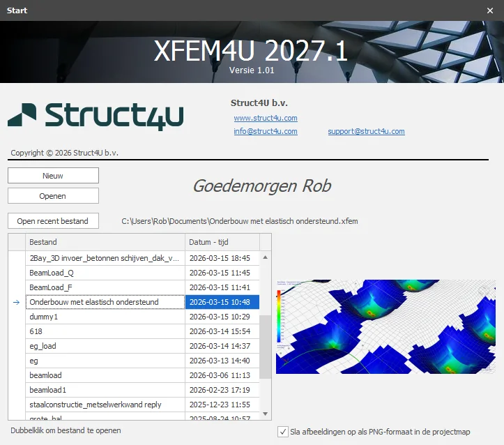
Task: Close the Start dialog
Action: pyautogui.click(x=490, y=10)
